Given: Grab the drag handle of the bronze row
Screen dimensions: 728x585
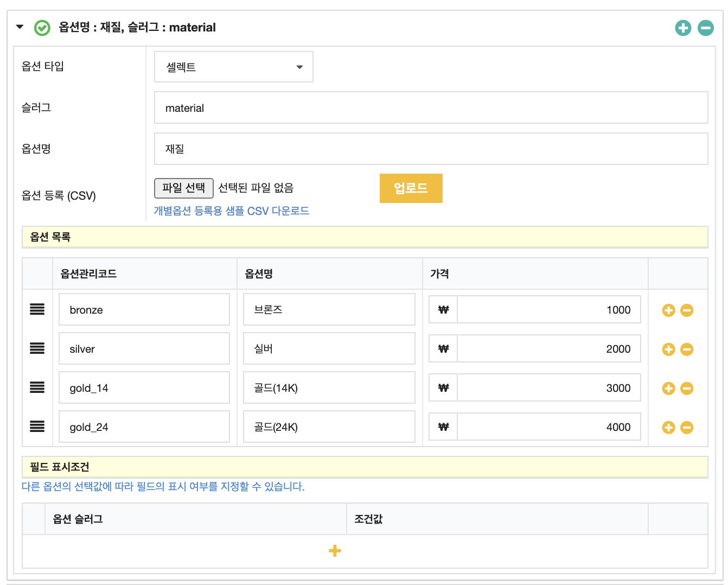Looking at the screenshot, I should point(37,309).
